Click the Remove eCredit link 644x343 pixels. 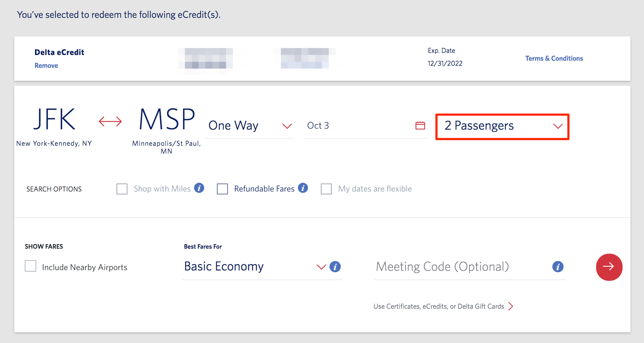pyautogui.click(x=46, y=65)
